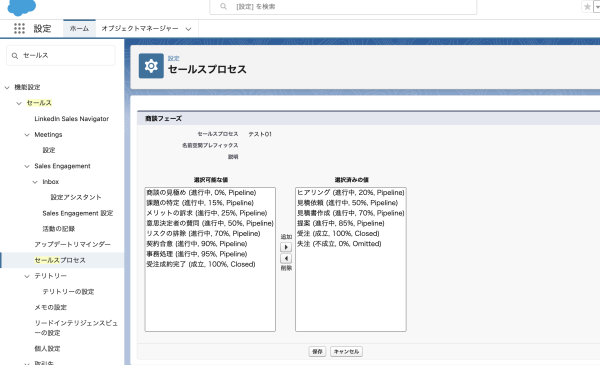This screenshot has width=600, height=365.
Task: Click the 機能設定 label in sidebar
Action: point(27,88)
